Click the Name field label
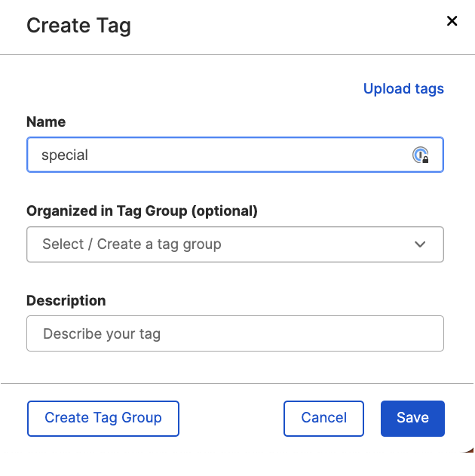 tap(46, 122)
